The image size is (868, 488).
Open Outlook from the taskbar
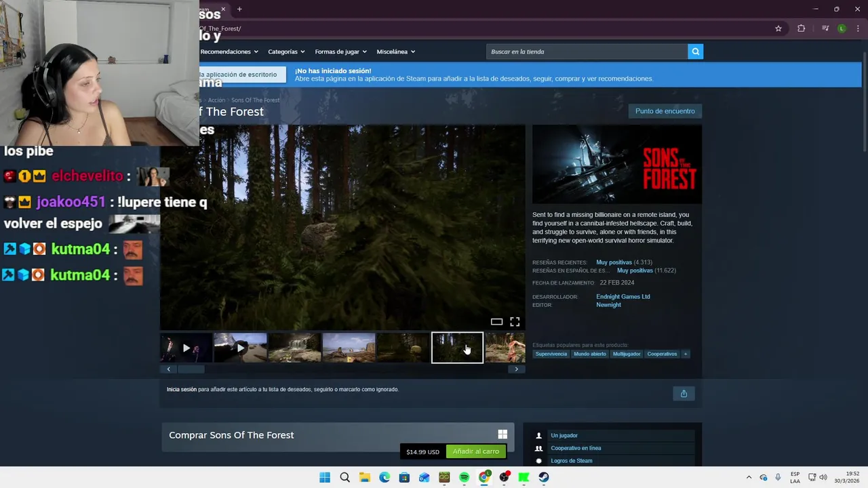pos(425,477)
